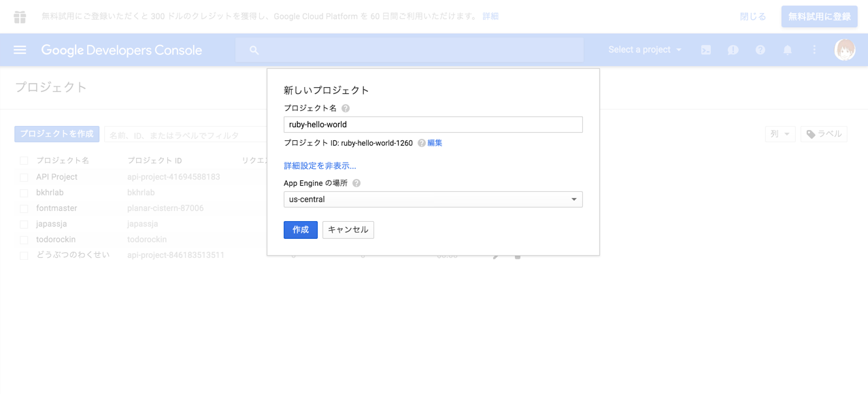Open the App Engine location us-central dropdown
868x394 pixels.
[433, 199]
